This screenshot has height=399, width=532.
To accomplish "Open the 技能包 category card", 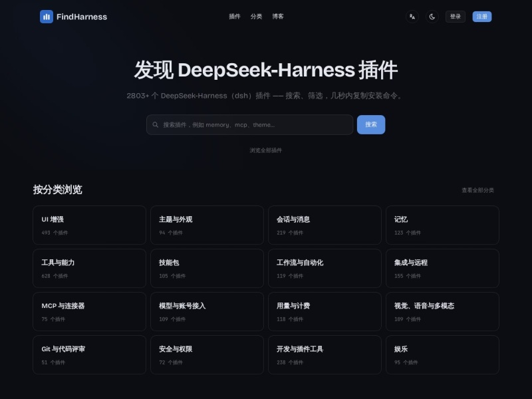I will (x=207, y=269).
